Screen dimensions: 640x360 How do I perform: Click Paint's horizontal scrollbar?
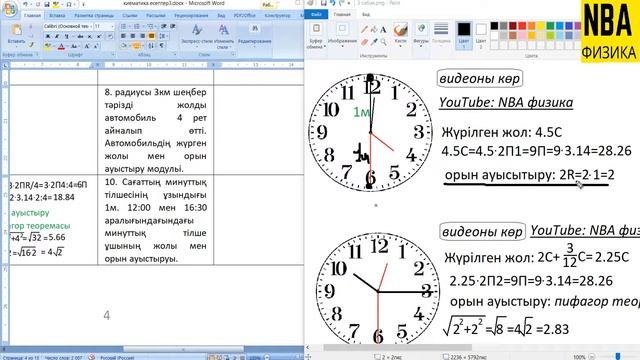(398, 348)
